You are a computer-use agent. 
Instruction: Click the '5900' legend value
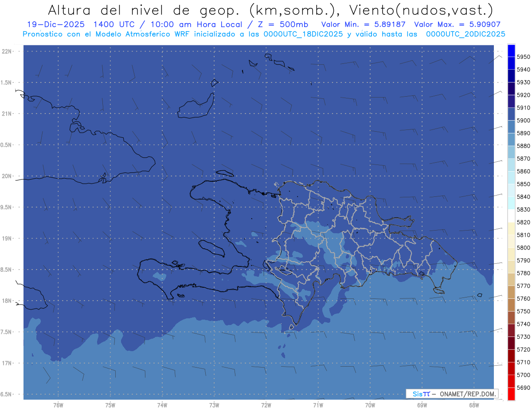[523, 120]
